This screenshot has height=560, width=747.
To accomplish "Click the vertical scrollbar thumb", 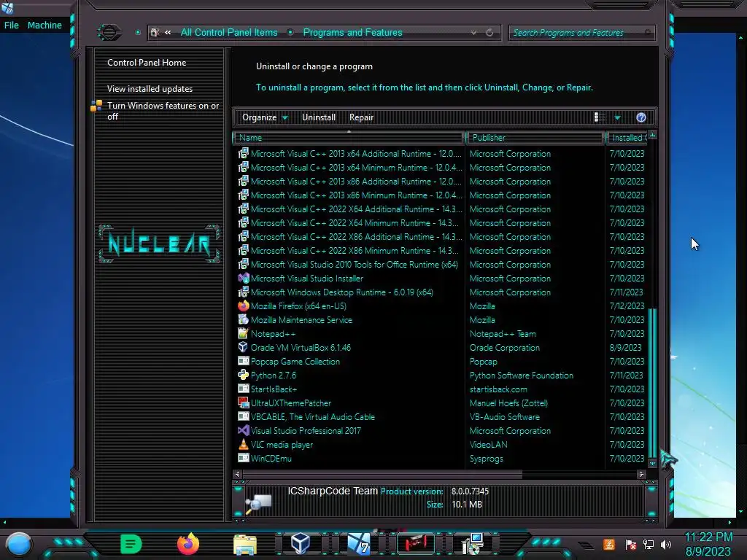I will 652,382.
